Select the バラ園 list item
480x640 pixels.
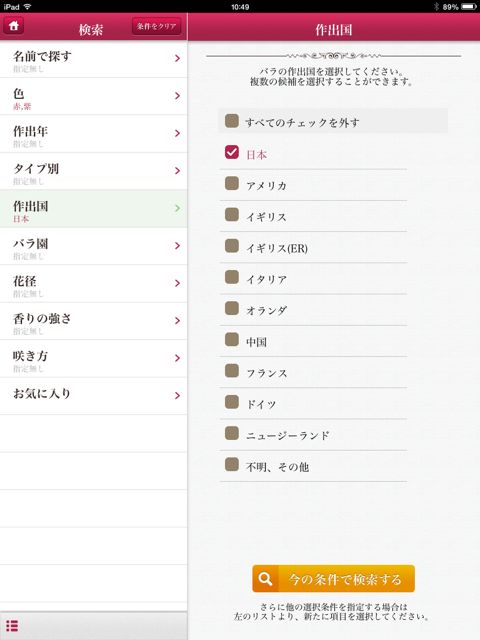[93, 246]
